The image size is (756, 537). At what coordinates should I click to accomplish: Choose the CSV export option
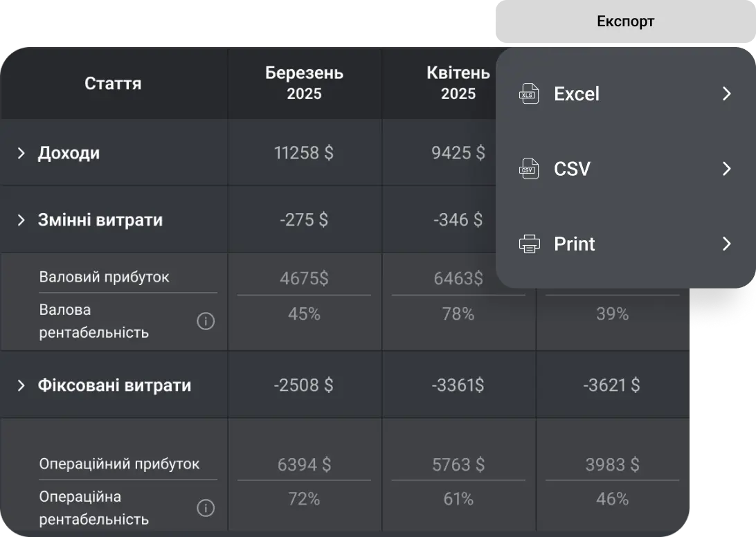coord(571,168)
